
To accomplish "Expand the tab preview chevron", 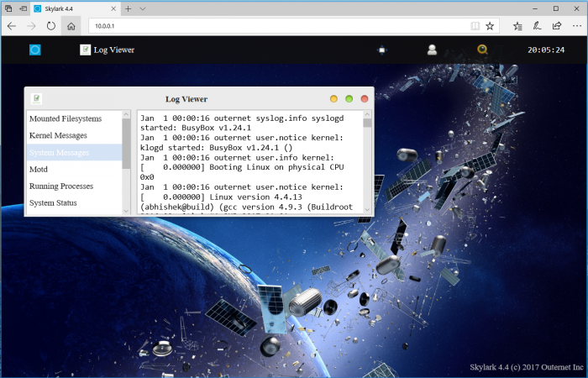I will [x=143, y=8].
